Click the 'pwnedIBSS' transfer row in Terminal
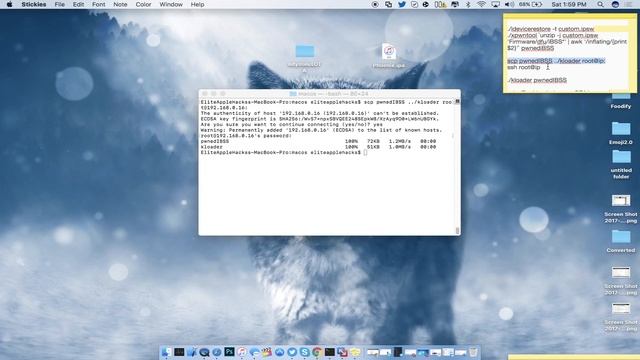The width and height of the screenshot is (640, 360). [318, 141]
